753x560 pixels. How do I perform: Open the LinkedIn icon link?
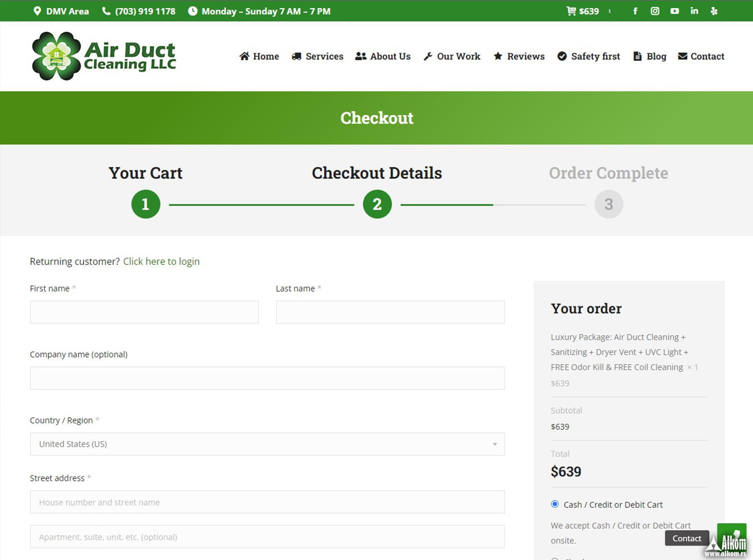tap(694, 11)
